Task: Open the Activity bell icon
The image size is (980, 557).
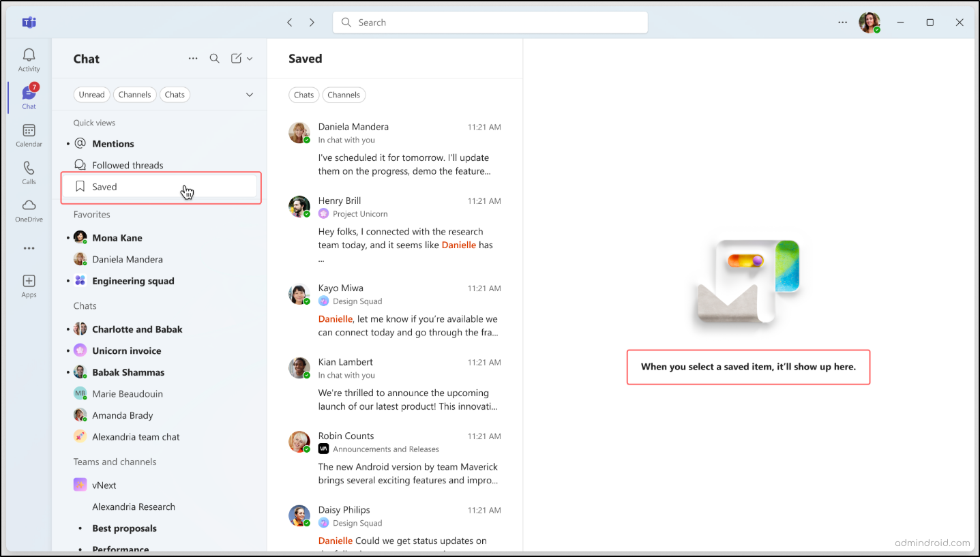Action: [29, 59]
